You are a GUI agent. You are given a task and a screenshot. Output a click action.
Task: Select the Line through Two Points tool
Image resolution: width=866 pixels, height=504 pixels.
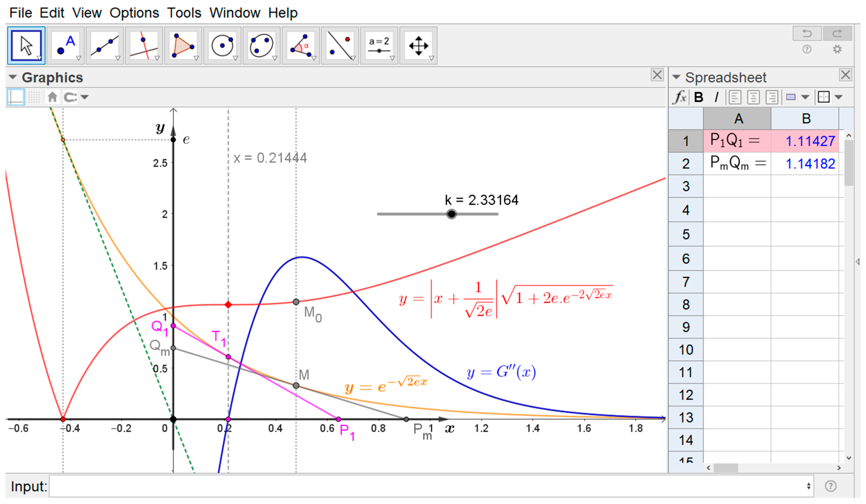[105, 46]
